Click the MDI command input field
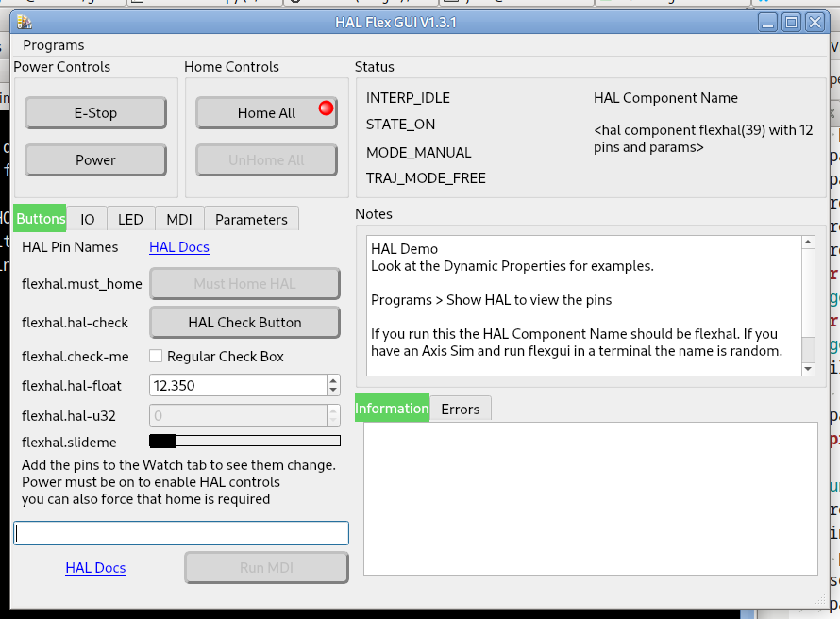Viewport: 840px width, 619px height. pos(181,533)
